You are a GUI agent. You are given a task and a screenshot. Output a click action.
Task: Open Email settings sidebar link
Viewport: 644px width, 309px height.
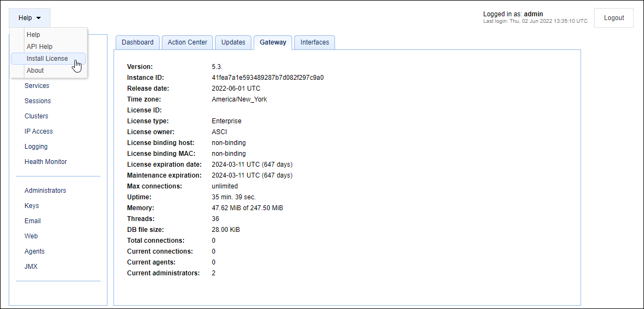33,221
